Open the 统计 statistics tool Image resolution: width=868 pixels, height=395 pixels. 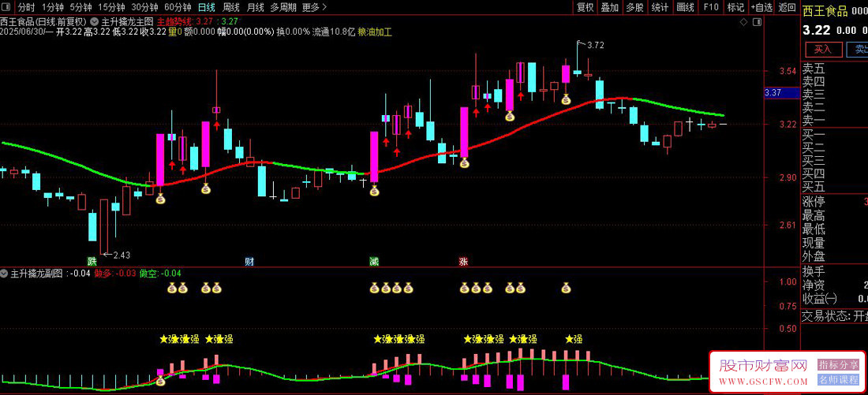point(660,7)
